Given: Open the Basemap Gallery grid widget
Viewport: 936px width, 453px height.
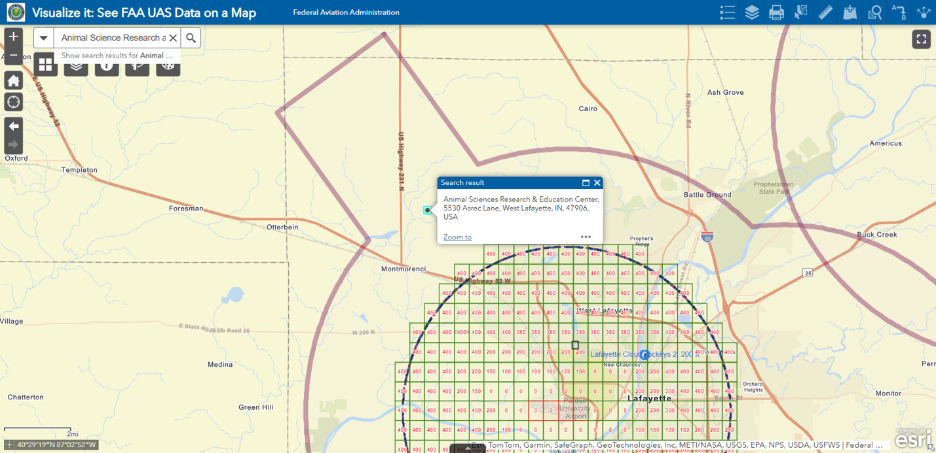Looking at the screenshot, I should point(45,64).
